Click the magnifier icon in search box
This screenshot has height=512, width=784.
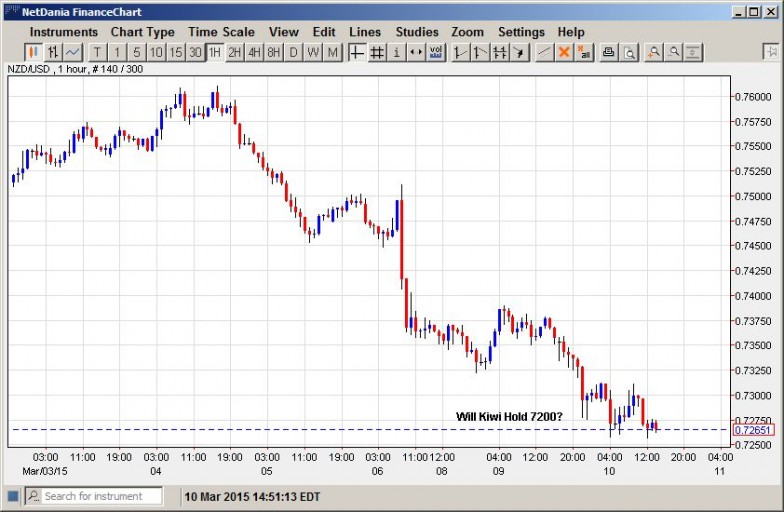[x=34, y=496]
